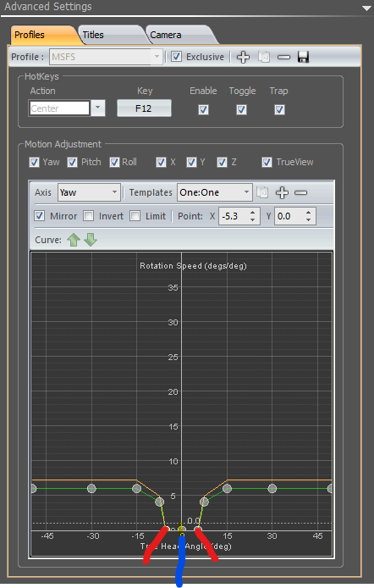
Task: Decrease Point X value stepper
Action: (x=253, y=219)
